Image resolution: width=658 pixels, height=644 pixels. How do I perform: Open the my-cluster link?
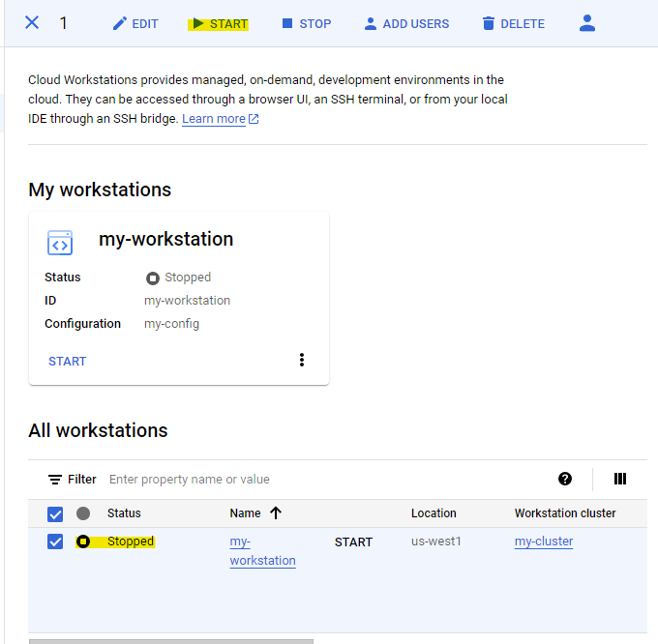(544, 542)
